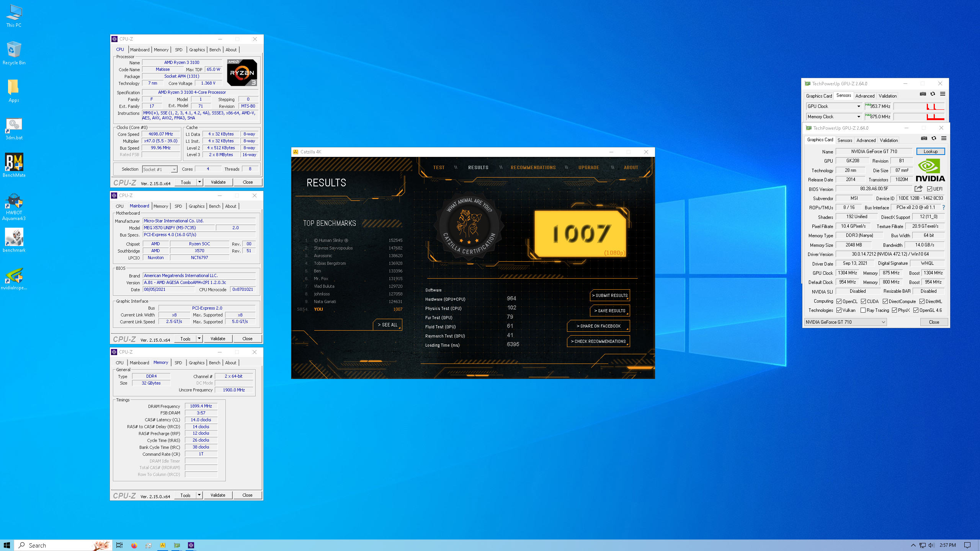Open hamburger menu in GPU-Z Graphics Card window
Screen dimensions: 980x551
coord(944,139)
